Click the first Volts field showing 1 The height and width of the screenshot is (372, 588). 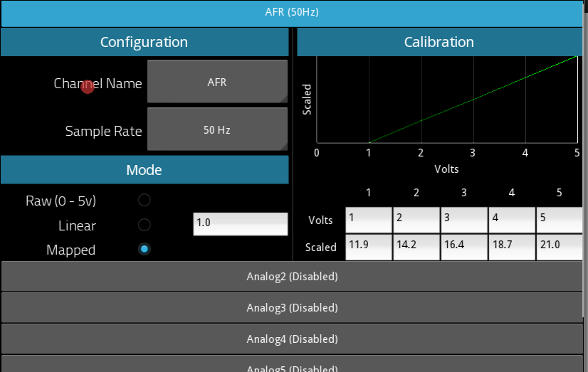[369, 220]
